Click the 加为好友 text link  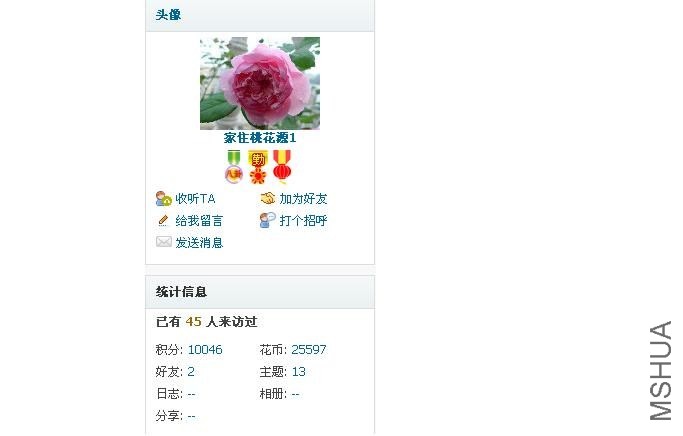(303, 199)
